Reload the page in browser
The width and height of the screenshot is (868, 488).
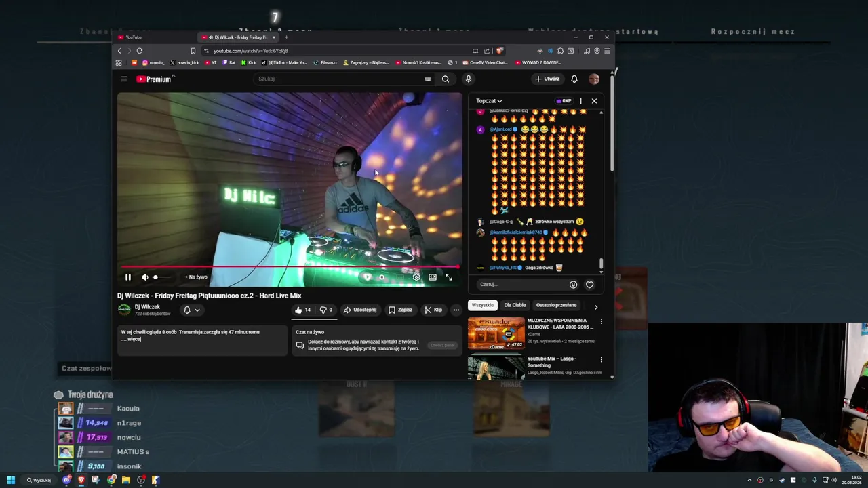(x=140, y=51)
